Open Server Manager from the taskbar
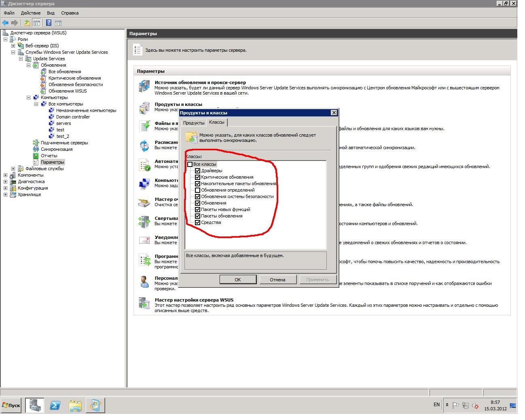This screenshot has height=420, width=525. [35, 405]
